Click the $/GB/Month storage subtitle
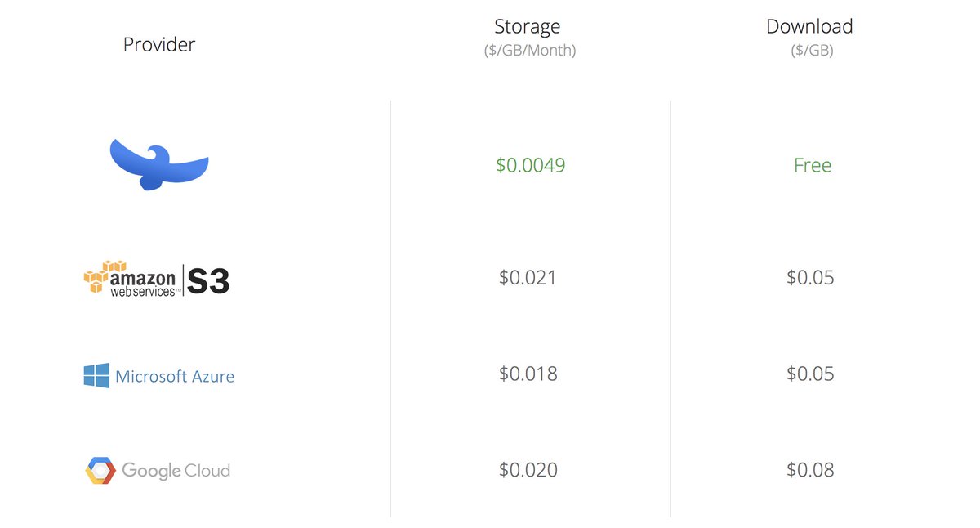 point(528,51)
